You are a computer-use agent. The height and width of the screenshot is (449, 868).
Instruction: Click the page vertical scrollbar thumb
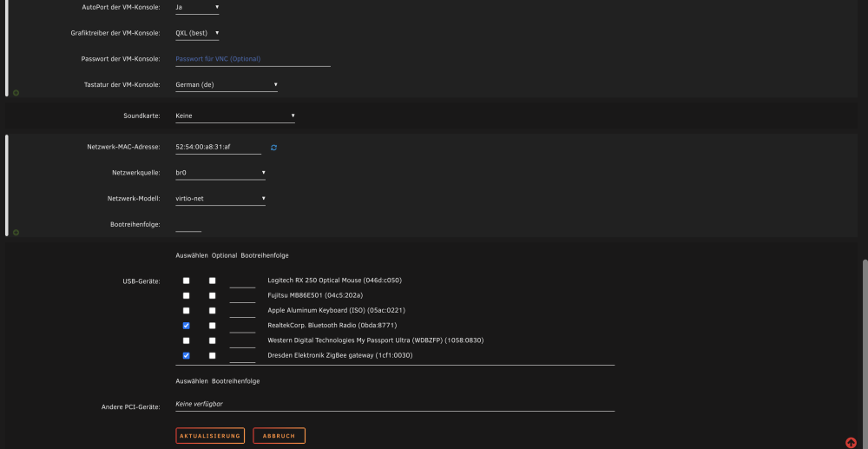pyautogui.click(x=865, y=354)
